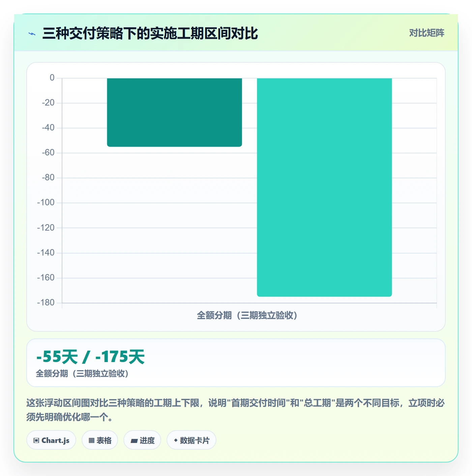472x476 pixels.
Task: Click the title 三种交付策略下的实施工期区间对比
Action: 150,33
